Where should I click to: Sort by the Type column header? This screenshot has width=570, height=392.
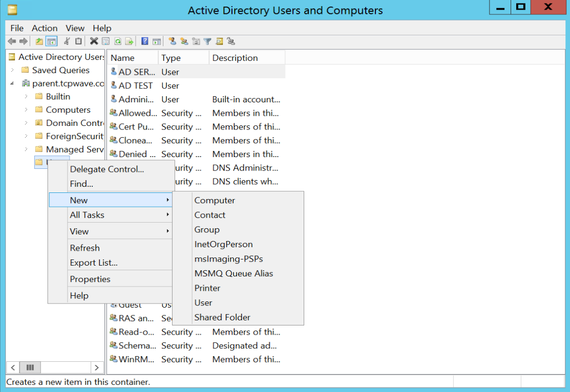[x=183, y=58]
